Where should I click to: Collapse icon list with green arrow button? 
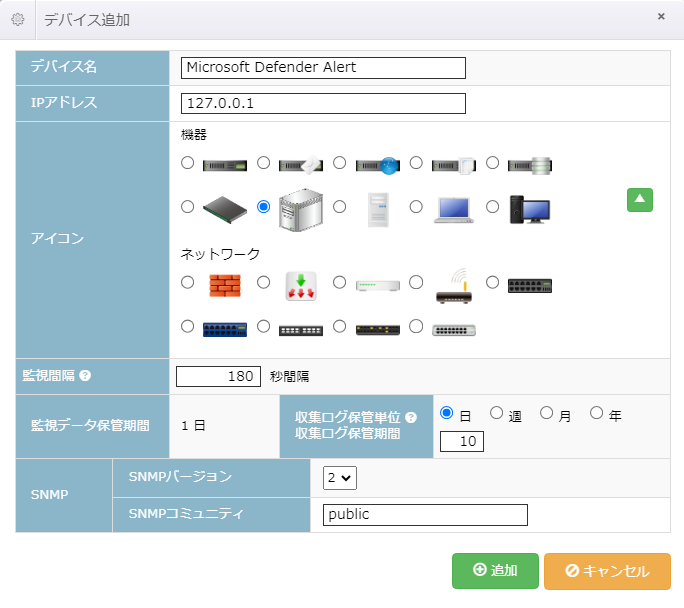click(640, 200)
